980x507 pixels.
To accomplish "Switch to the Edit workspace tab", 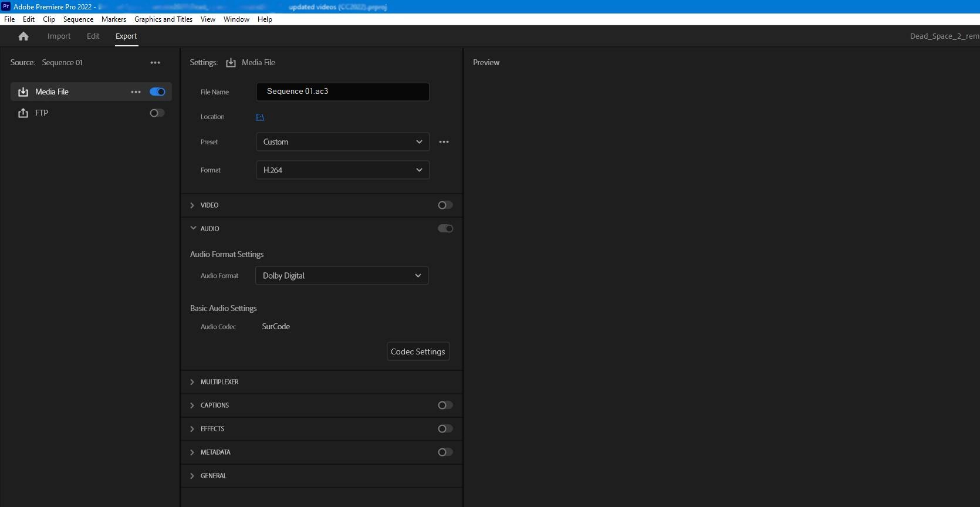I will point(93,36).
